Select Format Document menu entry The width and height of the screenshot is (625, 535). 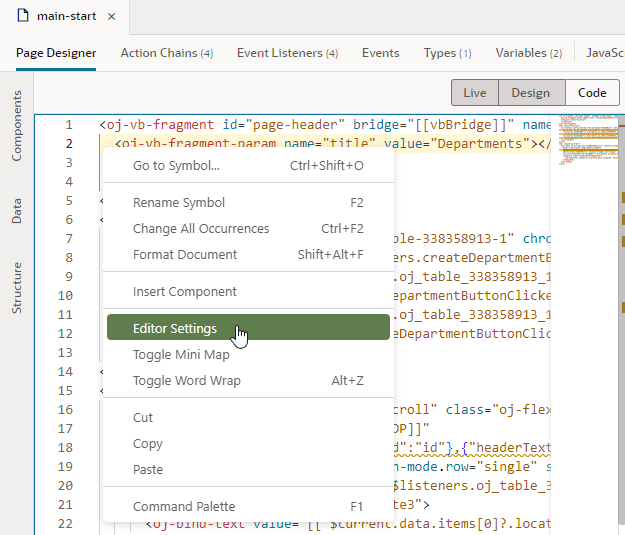click(x=248, y=254)
